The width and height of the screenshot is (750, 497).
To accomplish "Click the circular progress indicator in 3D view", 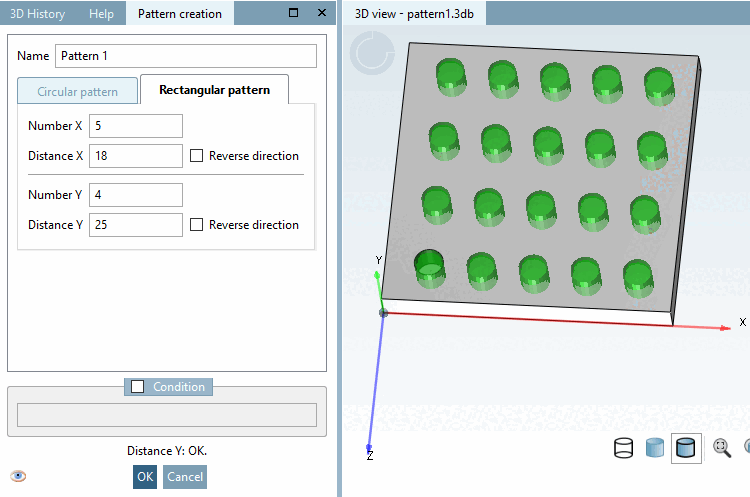I will pos(372,53).
